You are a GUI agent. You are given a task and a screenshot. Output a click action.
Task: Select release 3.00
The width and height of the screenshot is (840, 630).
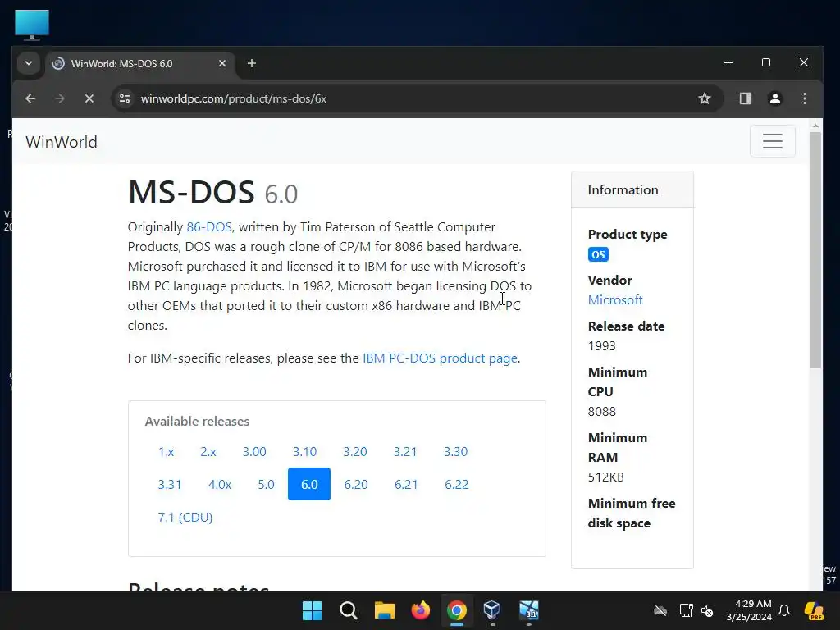tap(254, 452)
